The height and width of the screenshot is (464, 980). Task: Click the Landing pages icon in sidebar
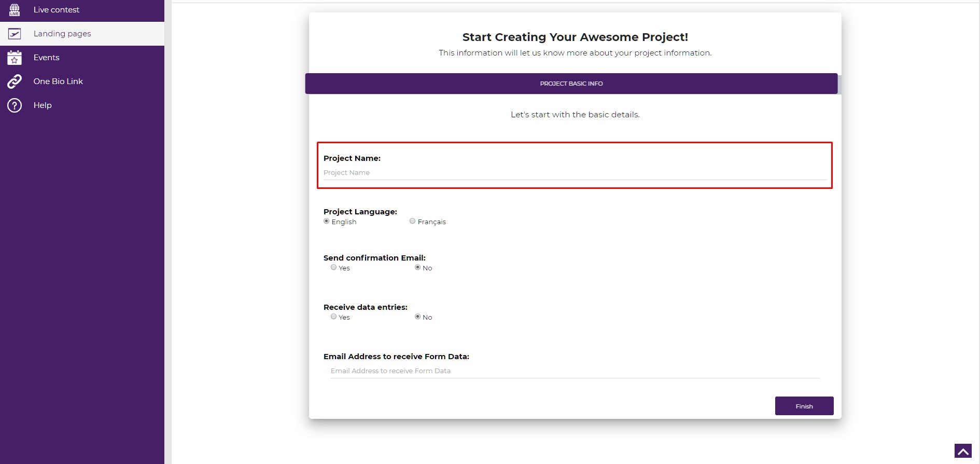(x=15, y=34)
